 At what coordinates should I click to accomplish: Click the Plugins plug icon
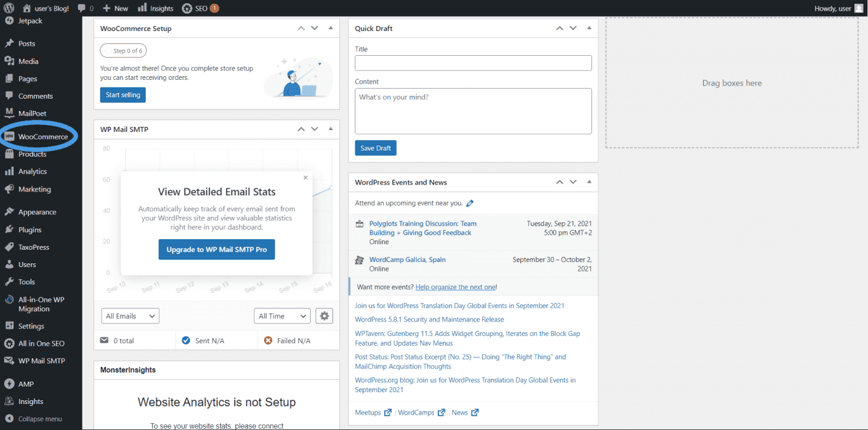[x=9, y=229]
